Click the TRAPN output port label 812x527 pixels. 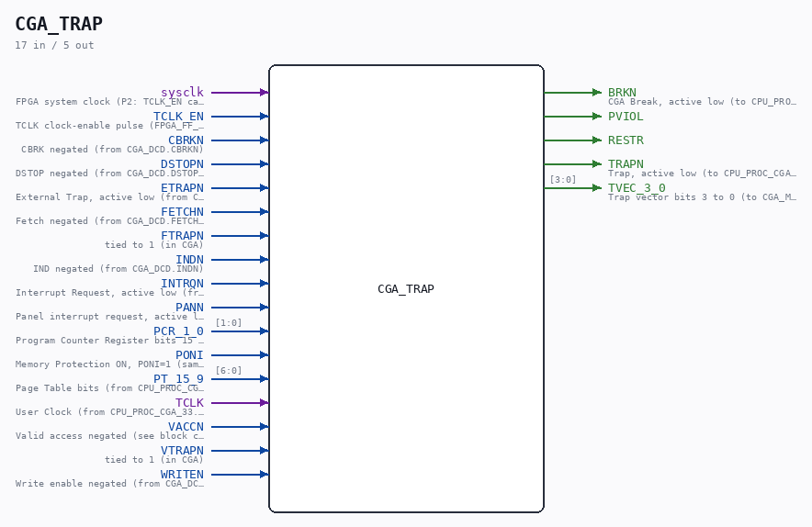tap(626, 163)
